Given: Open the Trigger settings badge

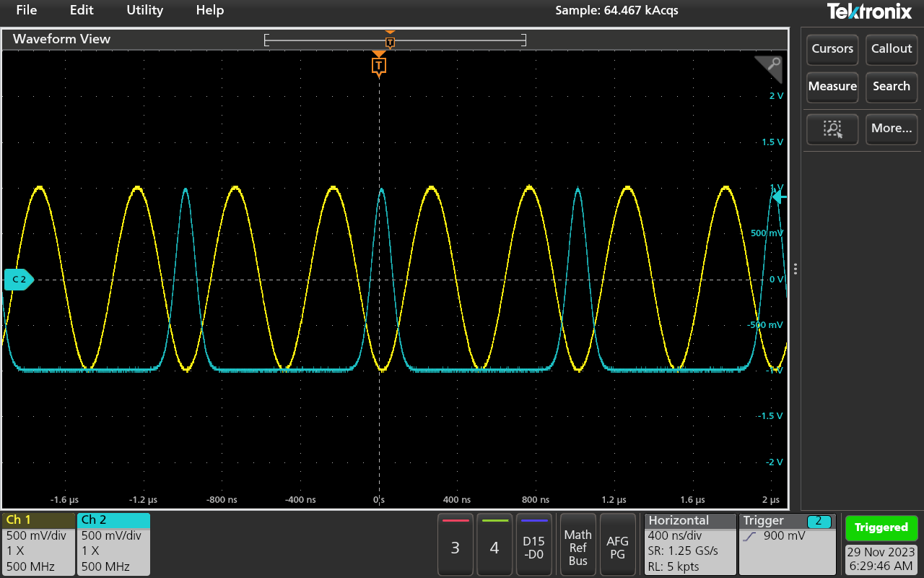Looking at the screenshot, I should tap(788, 544).
